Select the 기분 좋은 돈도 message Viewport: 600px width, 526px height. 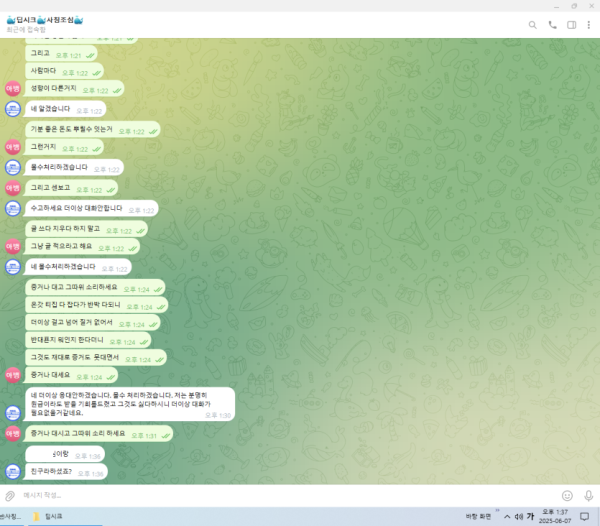pyautogui.click(x=93, y=129)
